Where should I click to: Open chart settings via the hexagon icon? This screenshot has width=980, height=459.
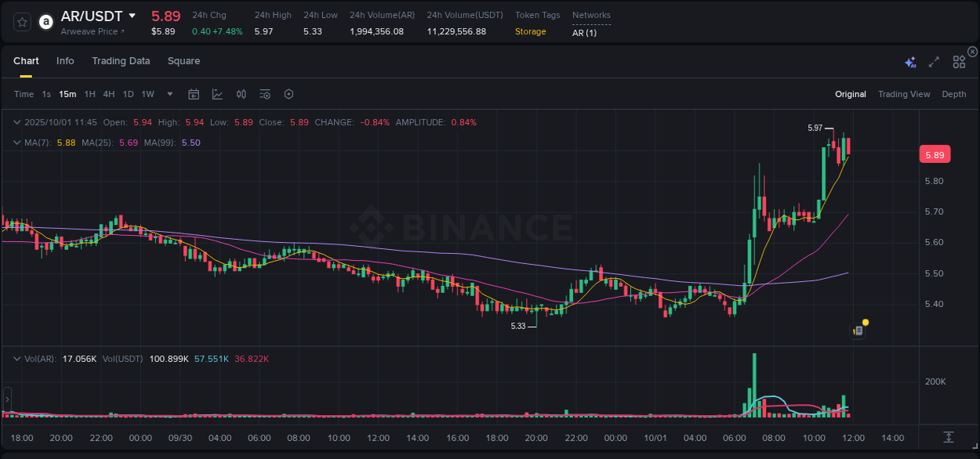[x=289, y=94]
